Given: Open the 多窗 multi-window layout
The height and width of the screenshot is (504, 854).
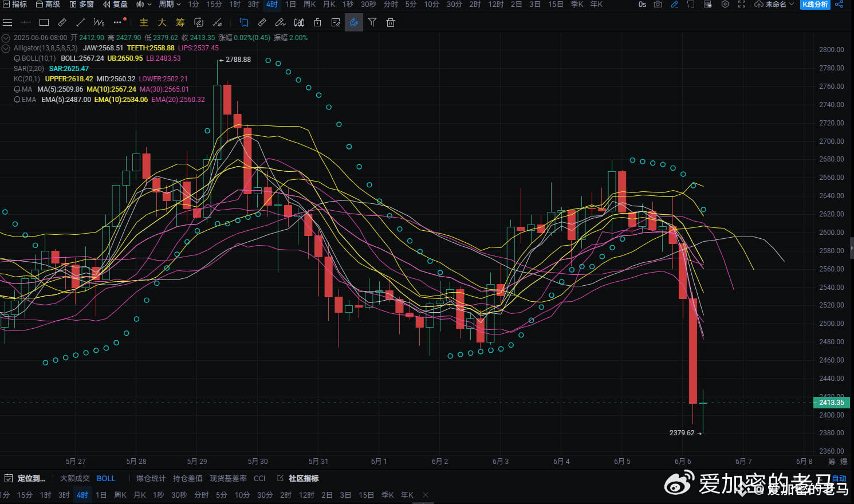Looking at the screenshot, I should click(81, 4).
